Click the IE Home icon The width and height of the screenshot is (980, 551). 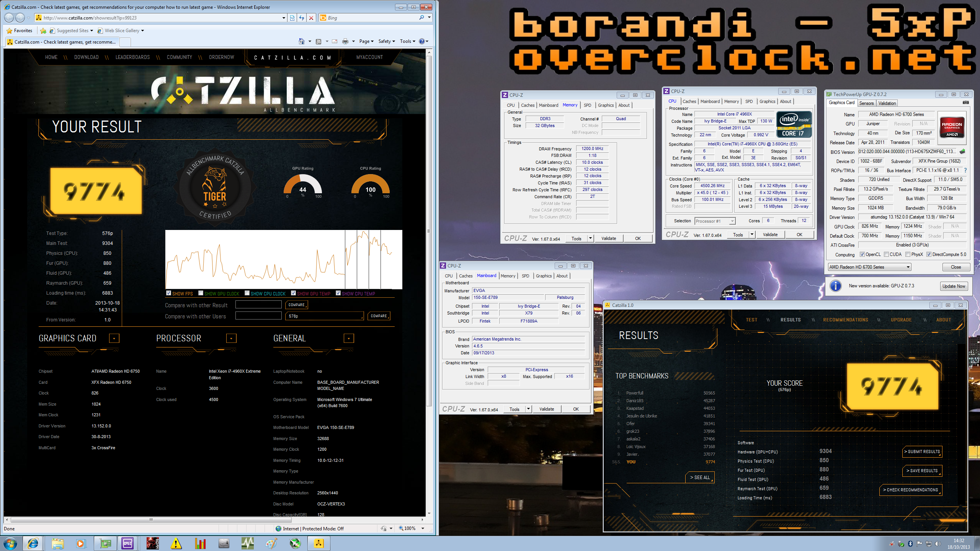[x=302, y=41]
